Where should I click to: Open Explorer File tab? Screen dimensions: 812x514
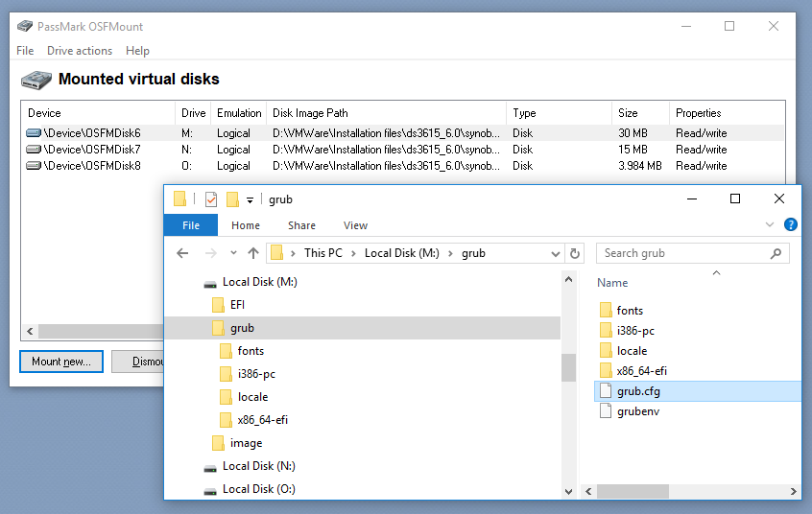click(191, 225)
